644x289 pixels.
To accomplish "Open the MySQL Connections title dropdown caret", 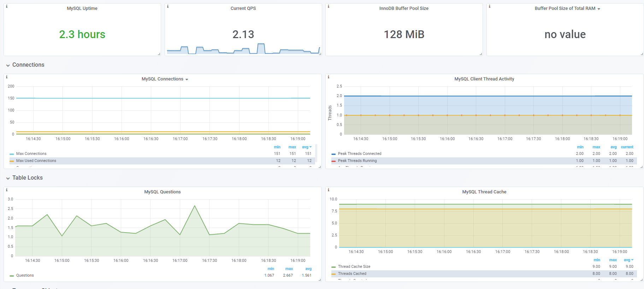I will click(x=187, y=79).
